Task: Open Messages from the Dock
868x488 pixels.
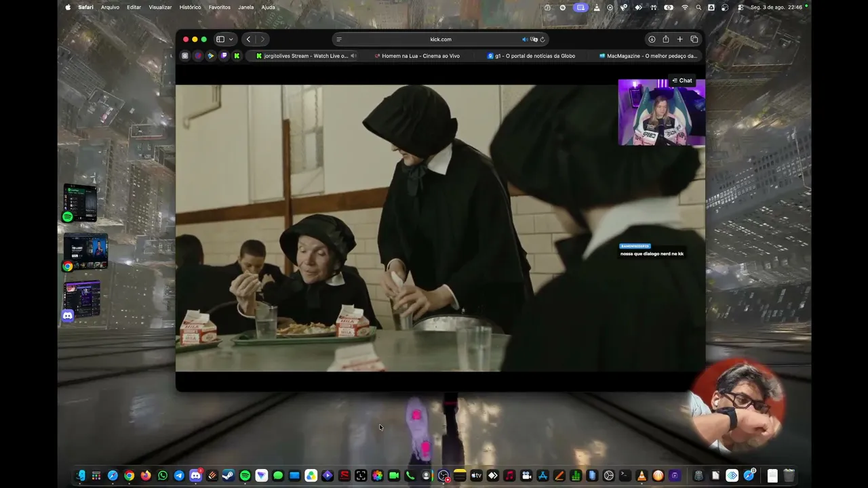Action: pyautogui.click(x=278, y=476)
